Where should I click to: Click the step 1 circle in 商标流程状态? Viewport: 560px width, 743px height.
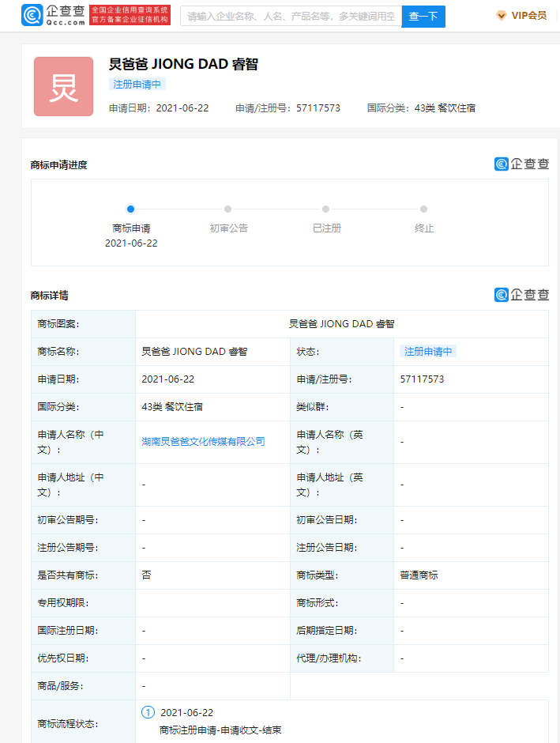(148, 712)
